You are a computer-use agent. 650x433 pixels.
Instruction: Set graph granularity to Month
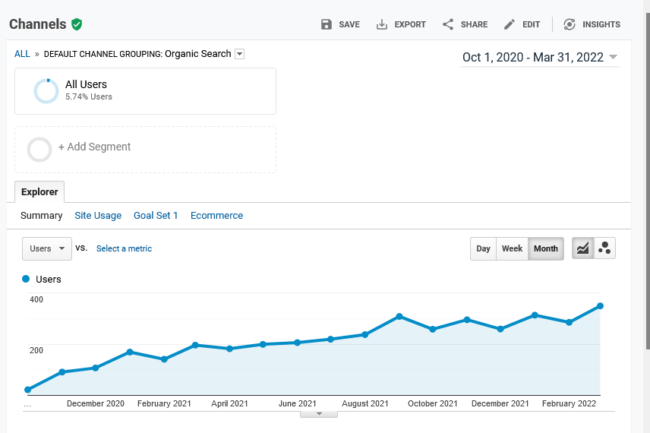[x=546, y=249]
